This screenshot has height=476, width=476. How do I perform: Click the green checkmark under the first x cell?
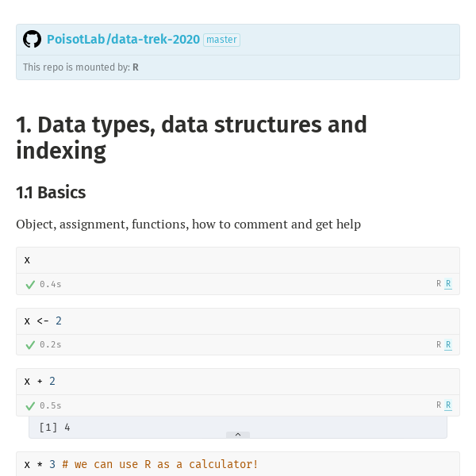[x=30, y=284]
